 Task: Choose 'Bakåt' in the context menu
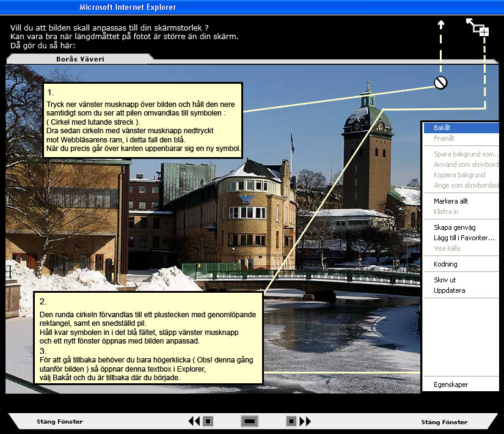pos(461,128)
